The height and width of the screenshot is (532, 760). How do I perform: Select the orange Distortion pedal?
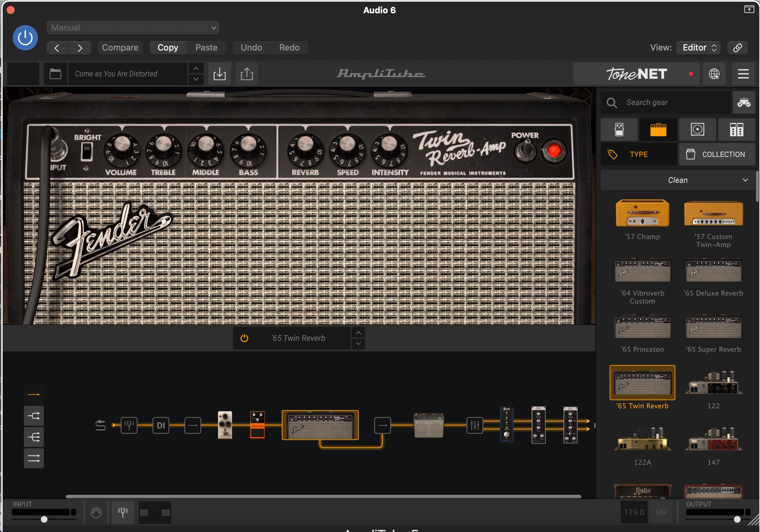coord(257,425)
